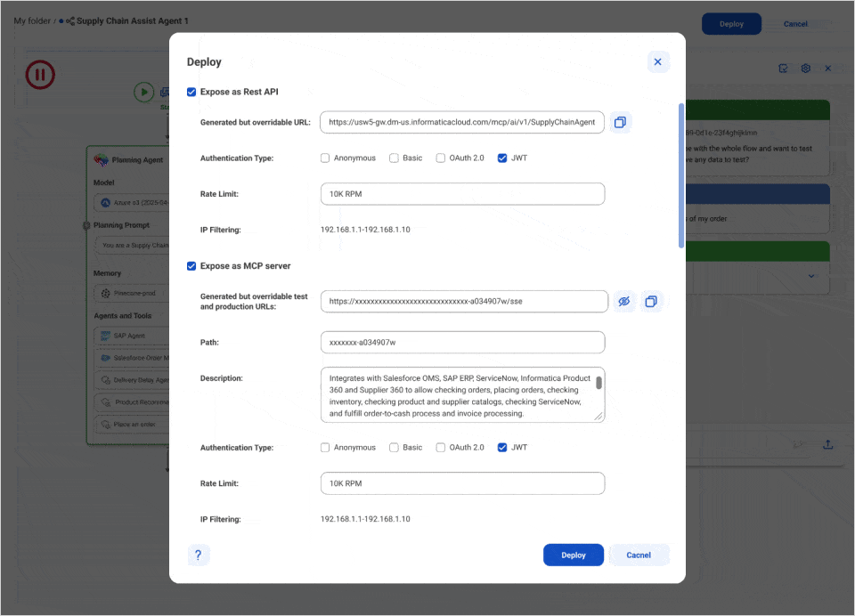Viewport: 855px width, 616px height.
Task: Click the MCP test and production URL field
Action: [464, 302]
